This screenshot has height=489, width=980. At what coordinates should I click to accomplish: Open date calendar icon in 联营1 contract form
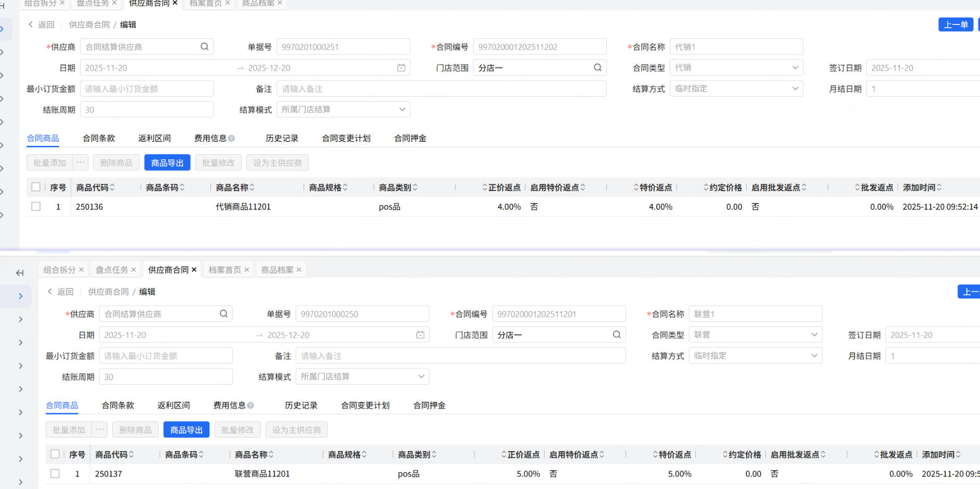(420, 335)
